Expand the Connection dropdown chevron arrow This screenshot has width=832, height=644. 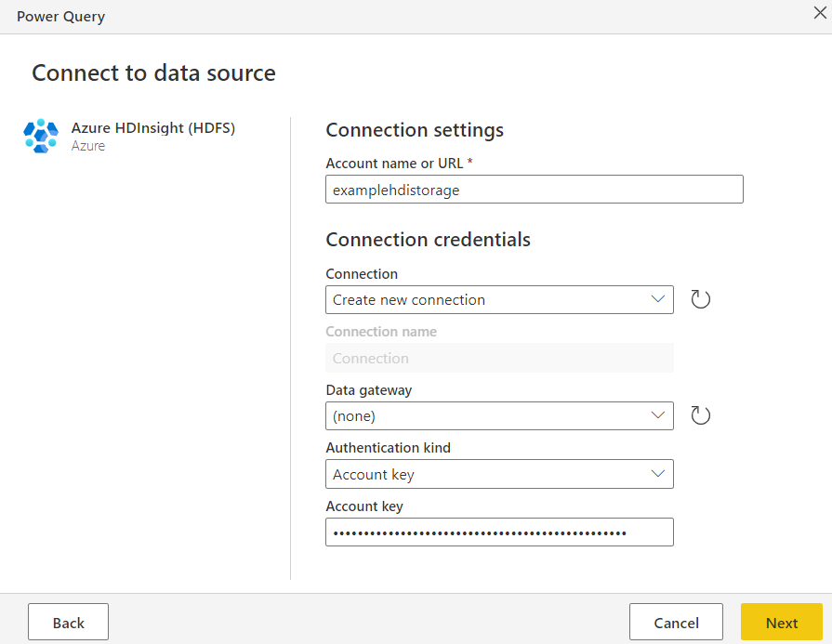(658, 299)
